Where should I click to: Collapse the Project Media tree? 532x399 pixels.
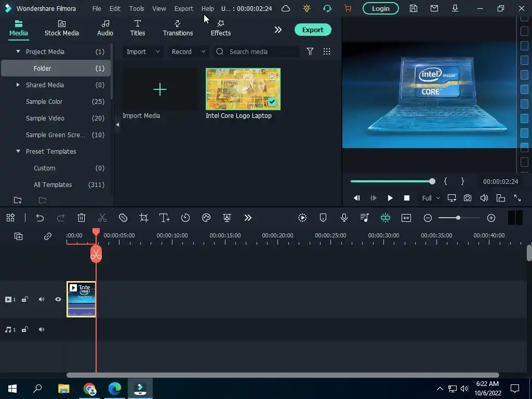coord(18,51)
